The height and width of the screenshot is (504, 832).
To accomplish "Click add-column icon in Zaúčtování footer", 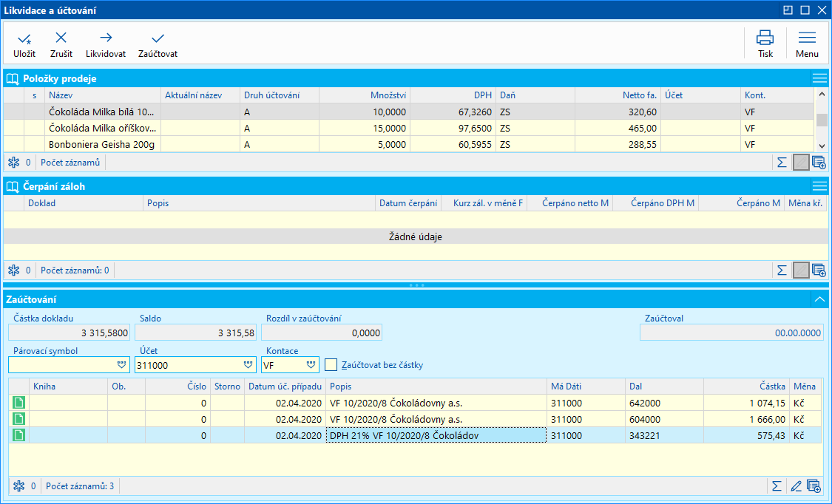I will (x=814, y=486).
